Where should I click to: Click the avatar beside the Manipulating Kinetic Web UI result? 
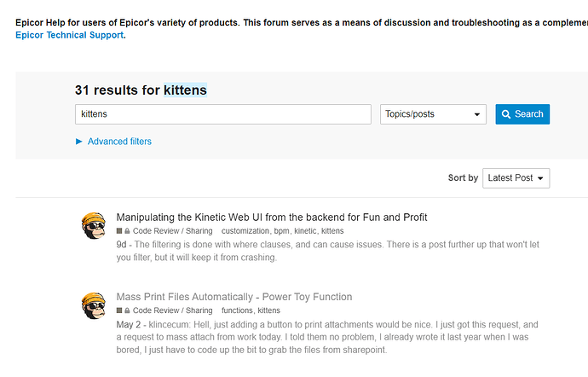coord(93,226)
